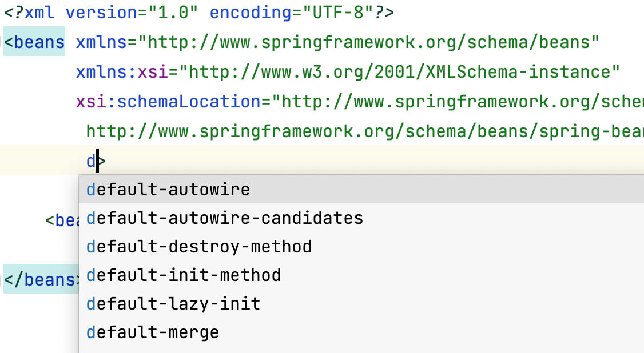
Task: Click the spring-beans schema URL line
Action: coord(365,131)
